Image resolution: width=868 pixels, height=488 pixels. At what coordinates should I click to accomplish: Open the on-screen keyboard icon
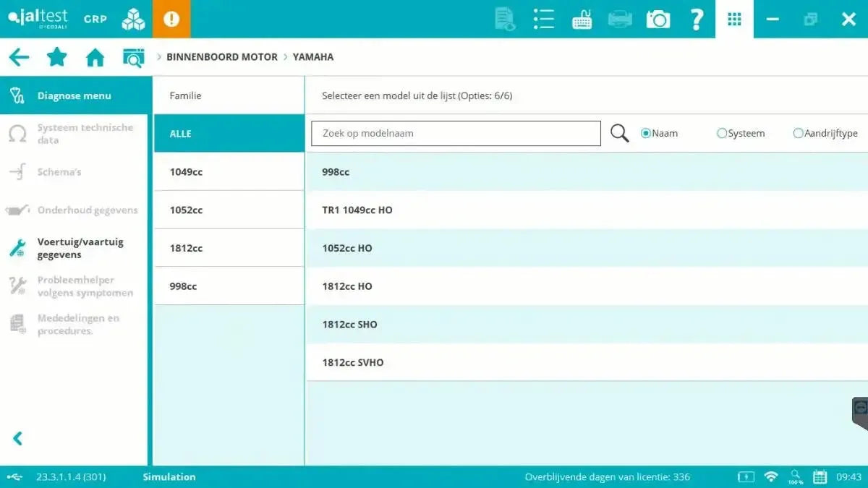[582, 19]
